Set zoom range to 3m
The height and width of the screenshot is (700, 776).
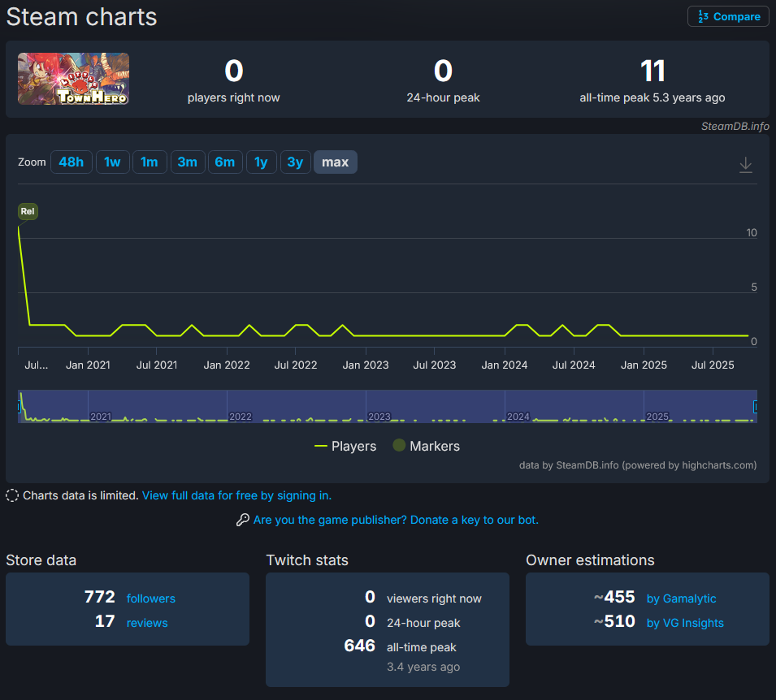(x=188, y=162)
